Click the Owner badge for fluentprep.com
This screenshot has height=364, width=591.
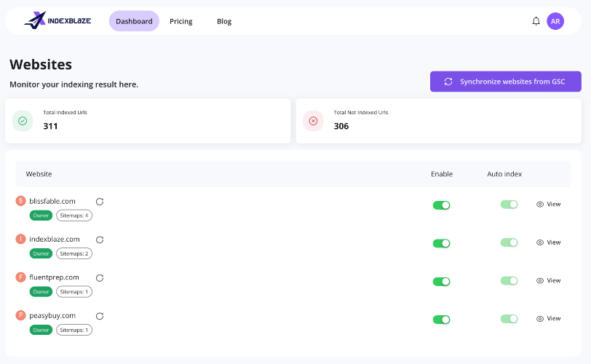[41, 292]
